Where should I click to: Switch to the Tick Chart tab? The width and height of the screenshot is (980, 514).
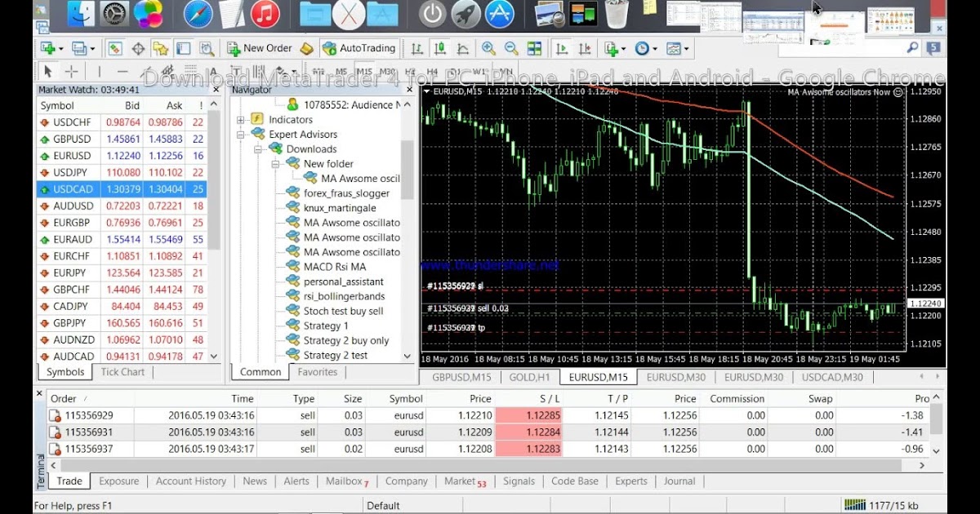tap(122, 372)
